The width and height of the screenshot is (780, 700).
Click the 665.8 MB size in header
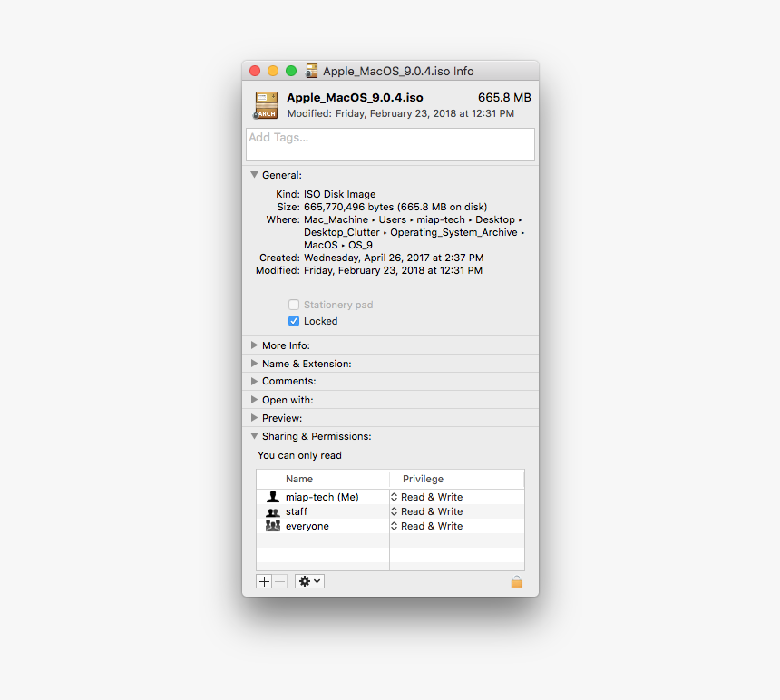click(x=504, y=97)
